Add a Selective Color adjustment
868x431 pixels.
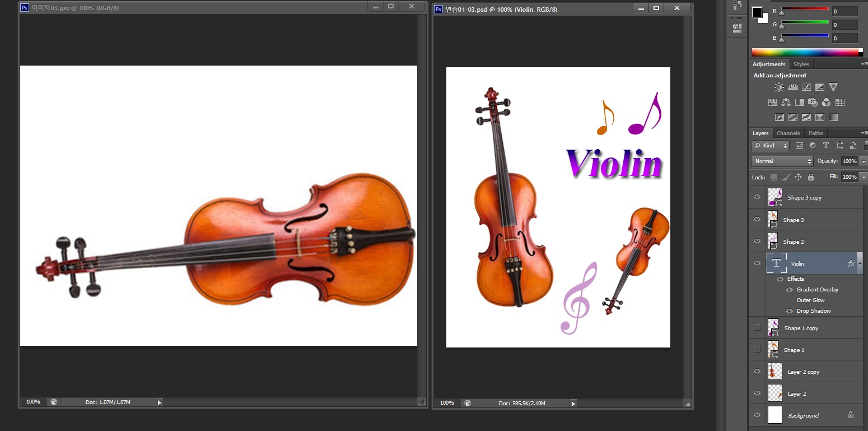point(820,118)
